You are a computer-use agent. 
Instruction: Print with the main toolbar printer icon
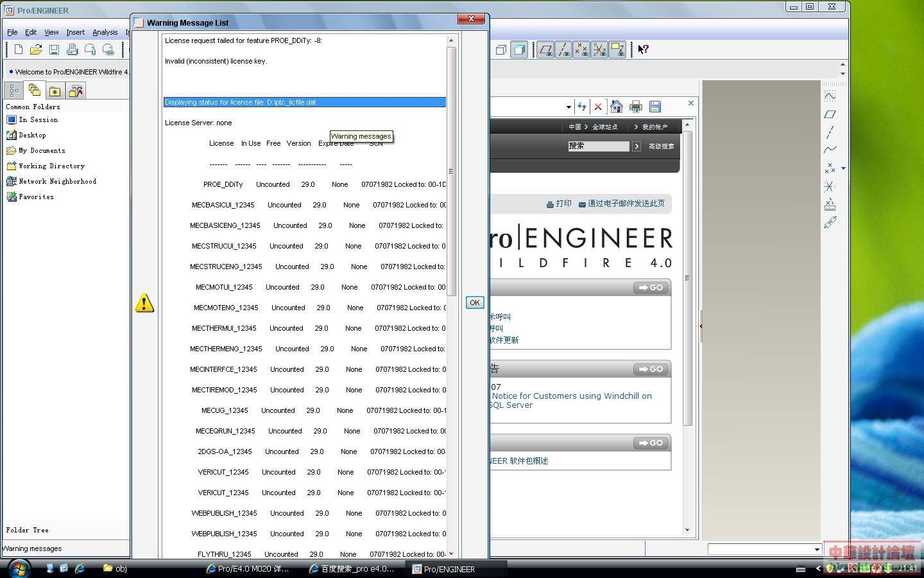coord(72,49)
